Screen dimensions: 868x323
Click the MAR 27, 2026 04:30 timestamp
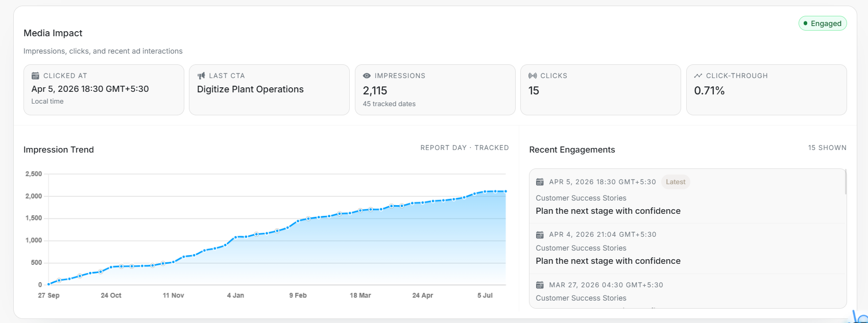(x=606, y=285)
